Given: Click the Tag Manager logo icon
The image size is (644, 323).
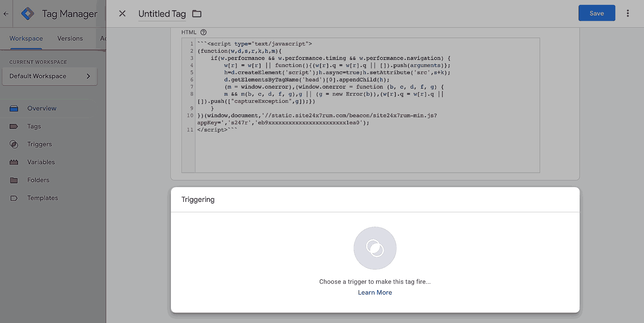Looking at the screenshot, I should (28, 14).
